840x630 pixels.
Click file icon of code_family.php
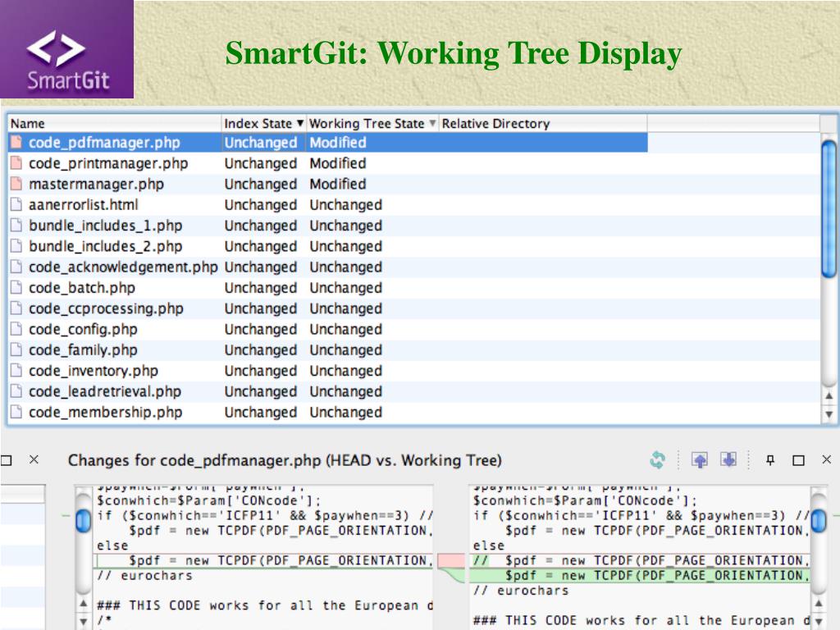16,349
